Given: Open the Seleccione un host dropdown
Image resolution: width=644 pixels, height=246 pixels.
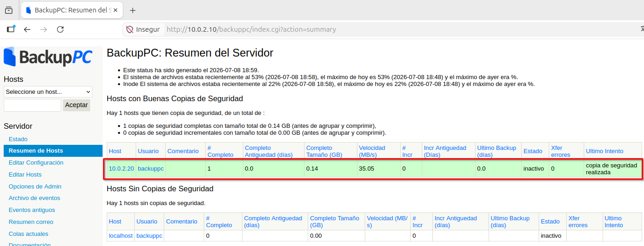Looking at the screenshot, I should pyautogui.click(x=48, y=92).
